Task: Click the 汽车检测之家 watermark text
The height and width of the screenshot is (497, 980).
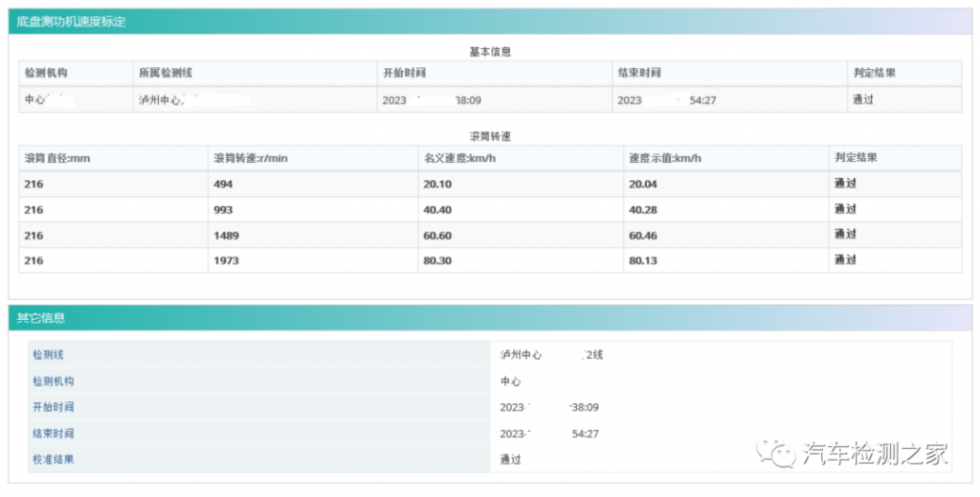Action: 875,453
